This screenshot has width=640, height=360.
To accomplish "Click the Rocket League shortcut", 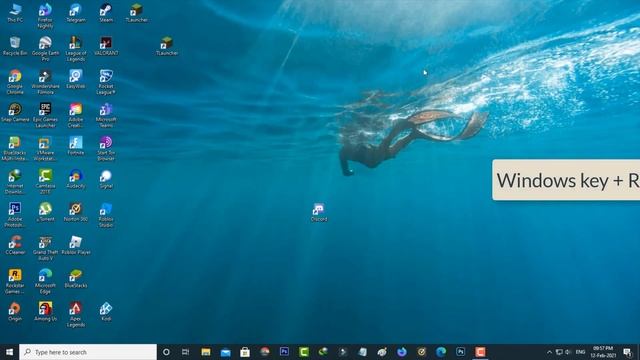I will coord(106,82).
